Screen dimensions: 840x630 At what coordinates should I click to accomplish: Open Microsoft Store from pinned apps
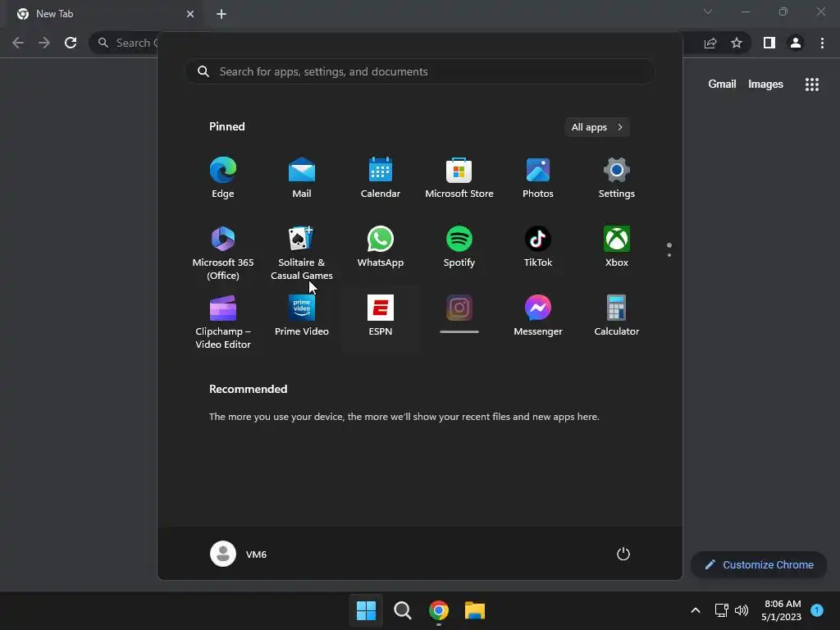point(459,178)
